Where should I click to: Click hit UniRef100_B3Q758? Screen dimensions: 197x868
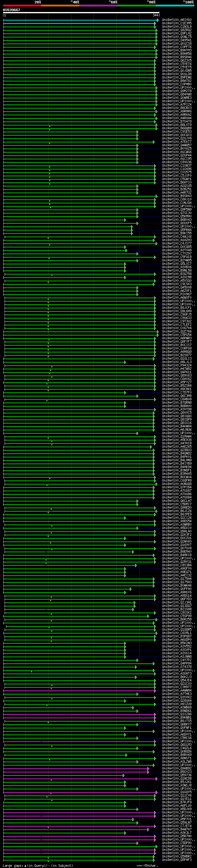coord(177,274)
